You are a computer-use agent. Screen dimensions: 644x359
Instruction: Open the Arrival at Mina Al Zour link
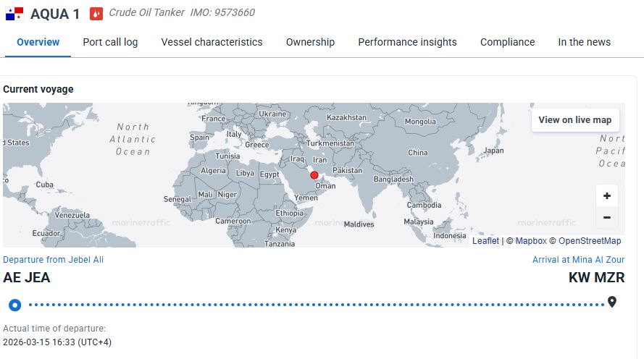[x=578, y=259]
